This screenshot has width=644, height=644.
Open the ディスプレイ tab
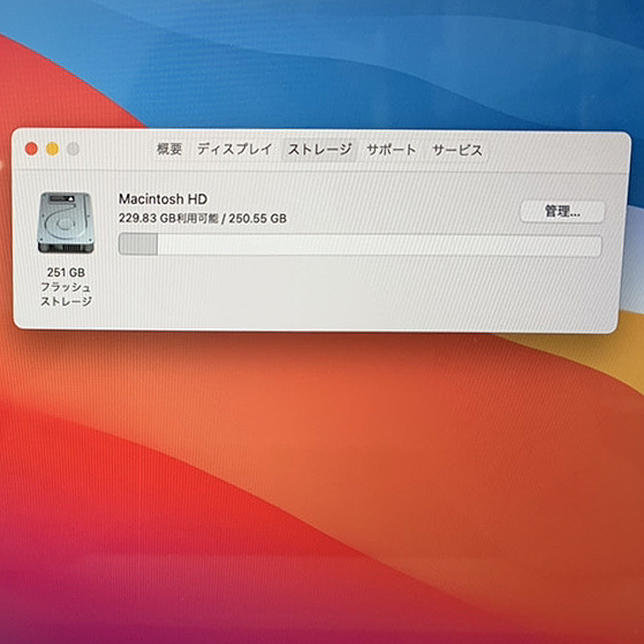234,149
